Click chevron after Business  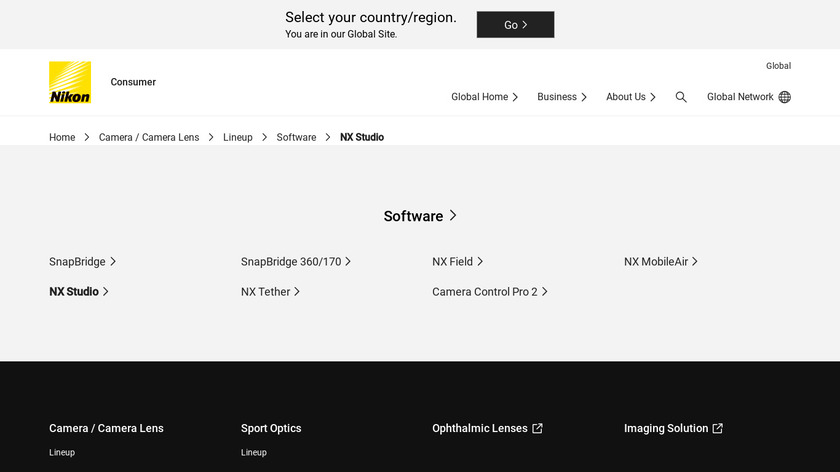pos(584,97)
